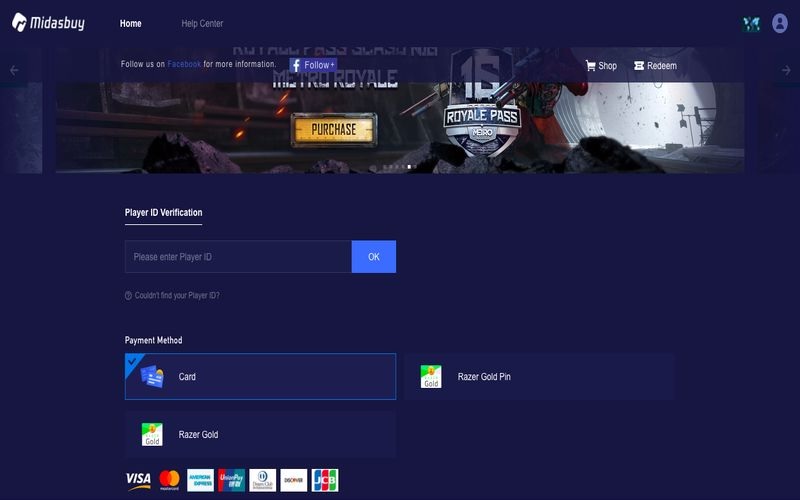Select the highlighted banner carousel dot

pos(409,167)
